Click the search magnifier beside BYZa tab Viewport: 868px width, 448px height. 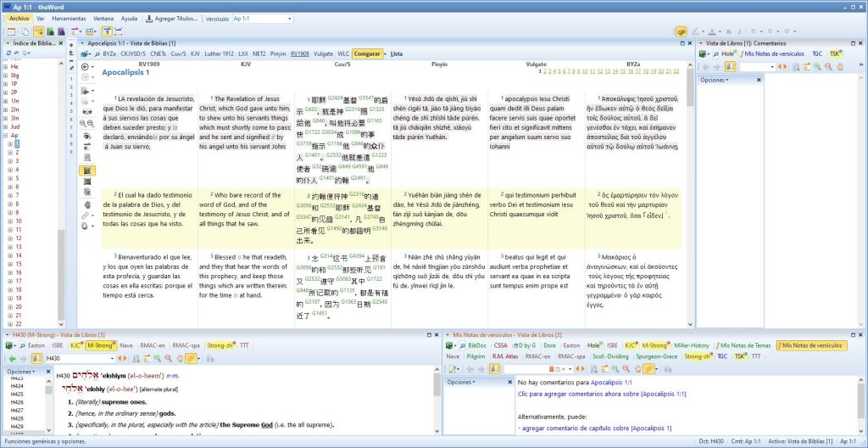(97, 53)
